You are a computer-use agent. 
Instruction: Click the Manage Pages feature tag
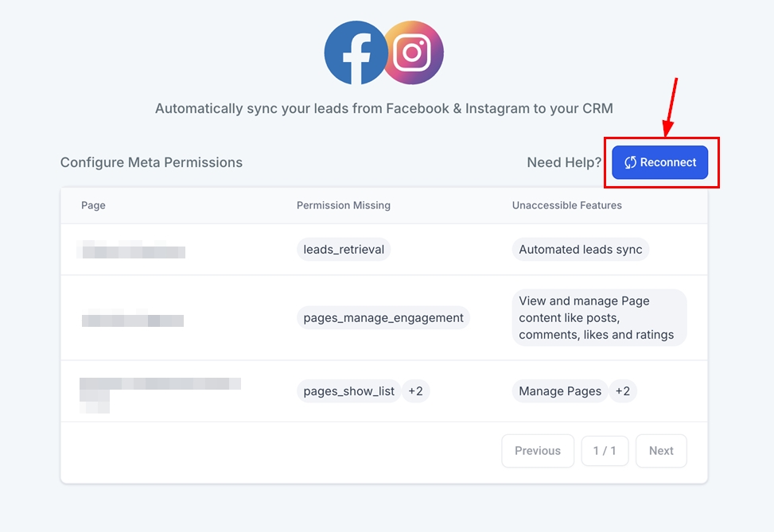coord(560,391)
